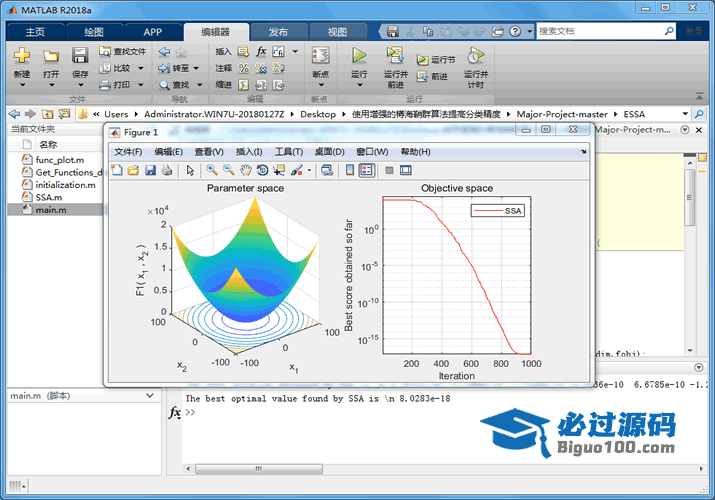Select SSA.m in the current folder list
This screenshot has height=500, width=715.
pos(49,197)
